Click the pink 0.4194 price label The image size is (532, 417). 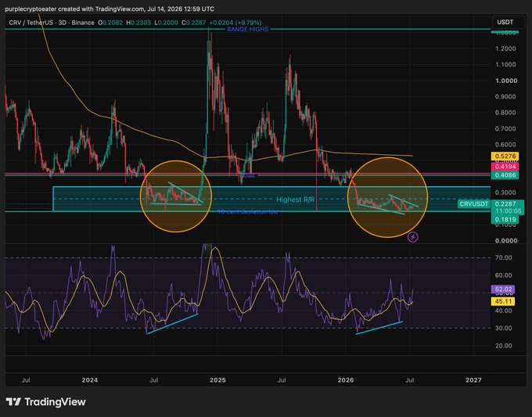[505, 167]
